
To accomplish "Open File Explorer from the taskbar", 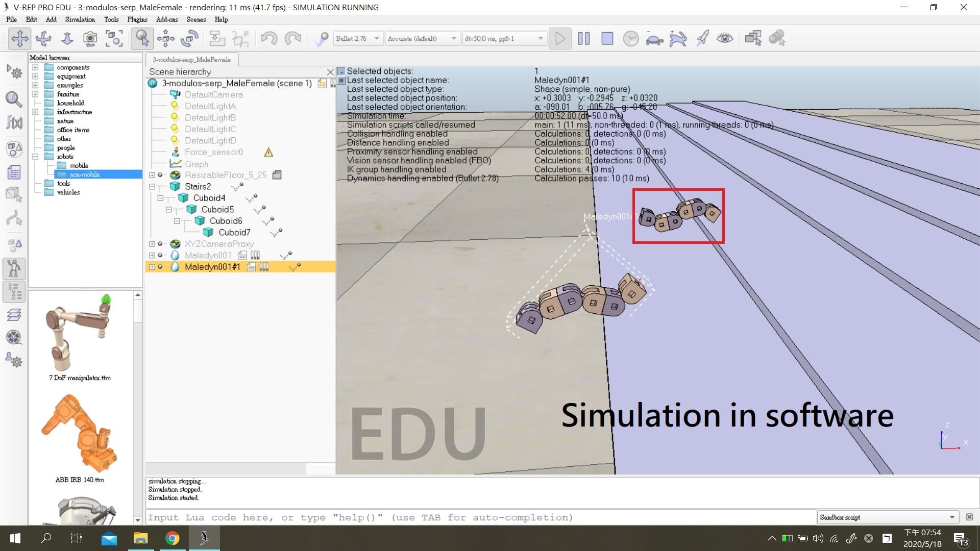I will click(140, 538).
